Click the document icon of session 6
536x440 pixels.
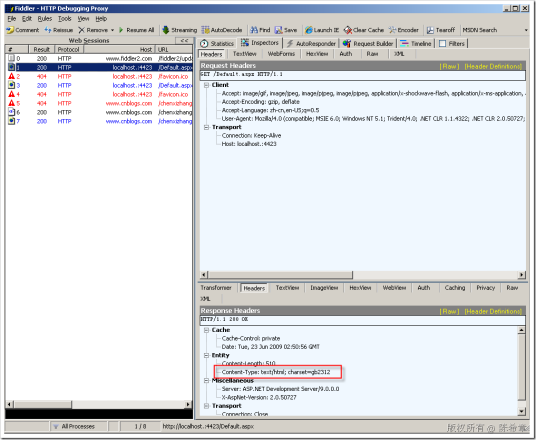(x=12, y=112)
